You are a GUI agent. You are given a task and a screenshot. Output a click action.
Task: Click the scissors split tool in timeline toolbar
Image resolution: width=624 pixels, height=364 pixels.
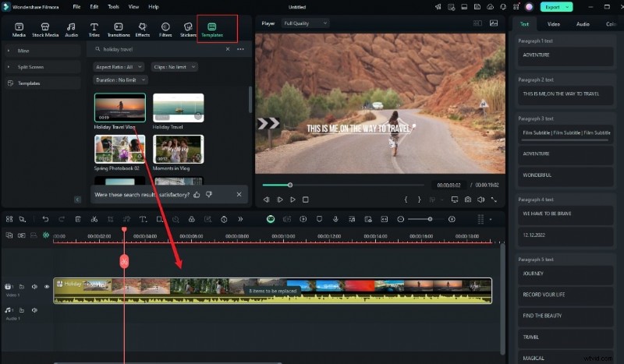[x=94, y=220]
